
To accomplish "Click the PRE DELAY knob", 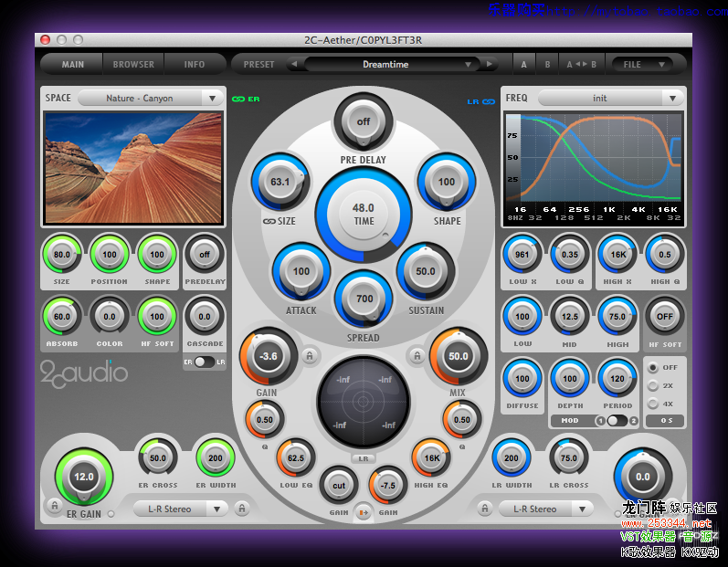I will (x=363, y=121).
